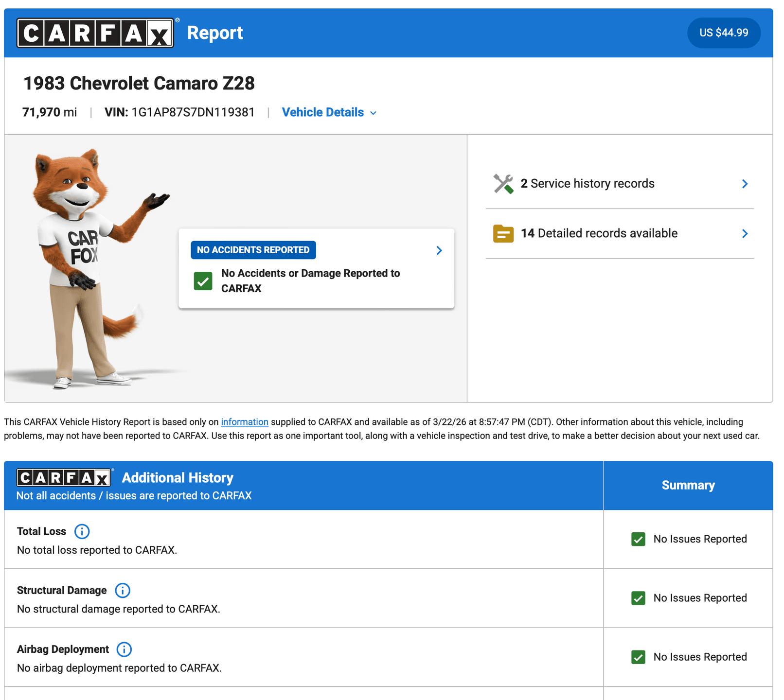
Task: Click the wrench service history icon
Action: pyautogui.click(x=503, y=184)
